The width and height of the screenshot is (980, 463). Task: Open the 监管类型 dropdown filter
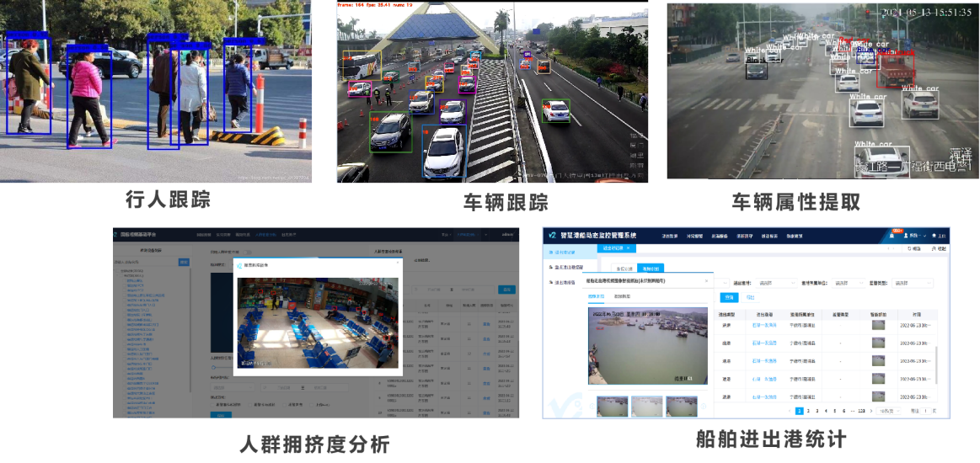(x=913, y=283)
